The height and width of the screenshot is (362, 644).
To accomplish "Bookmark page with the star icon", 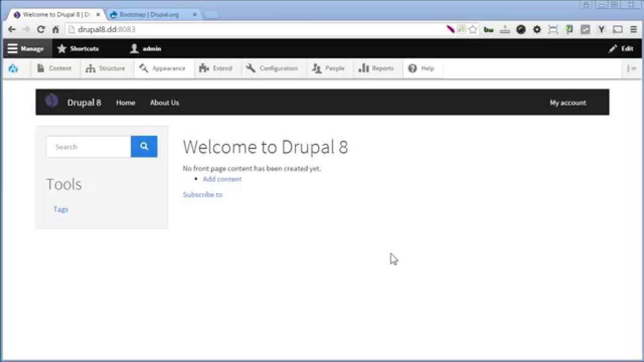I will click(473, 30).
